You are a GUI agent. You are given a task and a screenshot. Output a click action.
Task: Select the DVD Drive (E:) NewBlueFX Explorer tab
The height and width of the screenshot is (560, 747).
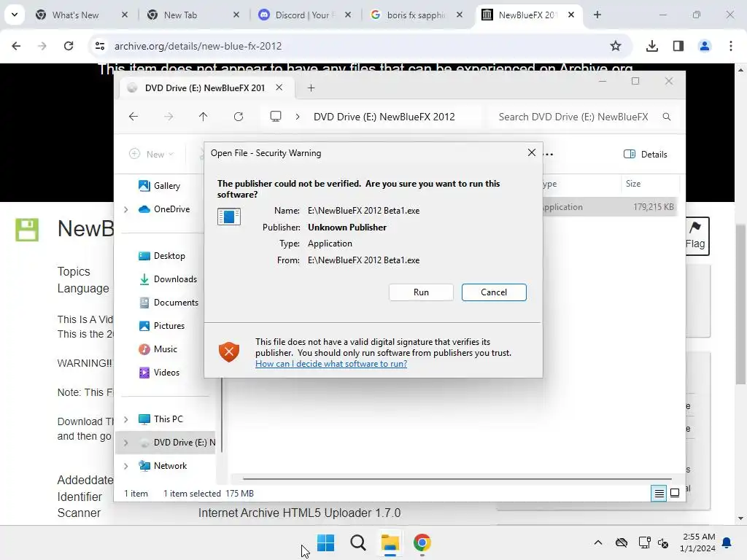point(205,88)
